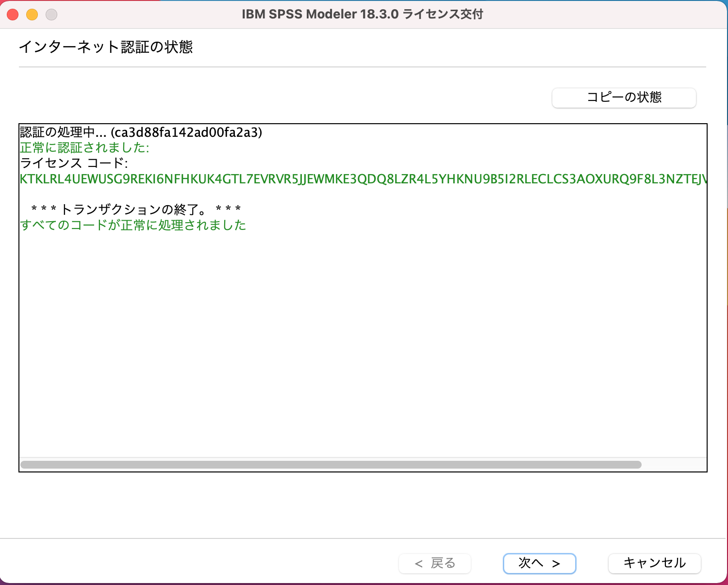The image size is (728, 585).
Task: Click the horizontal scrollbar in the status log
Action: point(331,465)
